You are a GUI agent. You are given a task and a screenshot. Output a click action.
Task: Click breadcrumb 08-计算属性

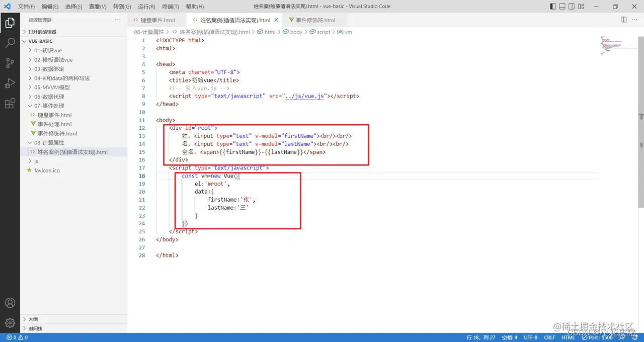(149, 32)
